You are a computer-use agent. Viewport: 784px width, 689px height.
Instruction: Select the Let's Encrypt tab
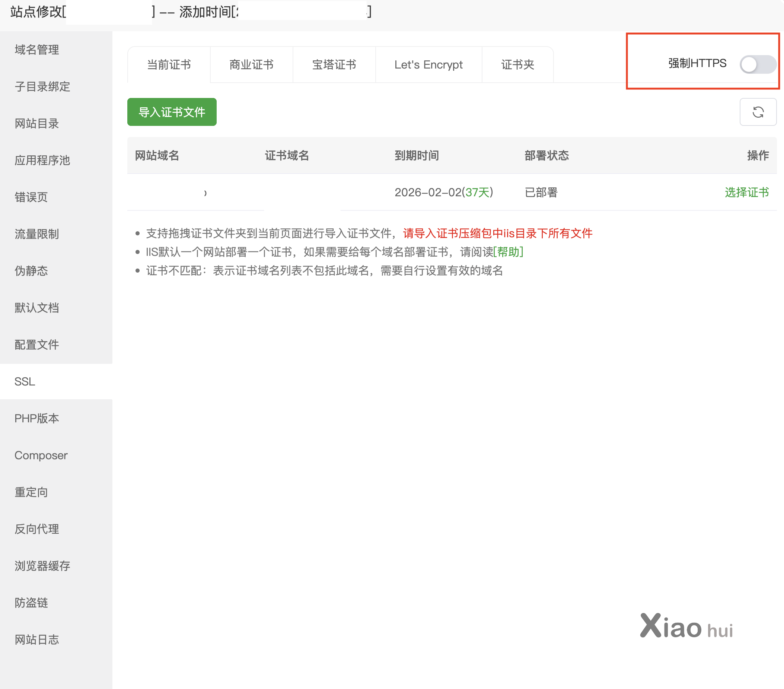pos(428,64)
